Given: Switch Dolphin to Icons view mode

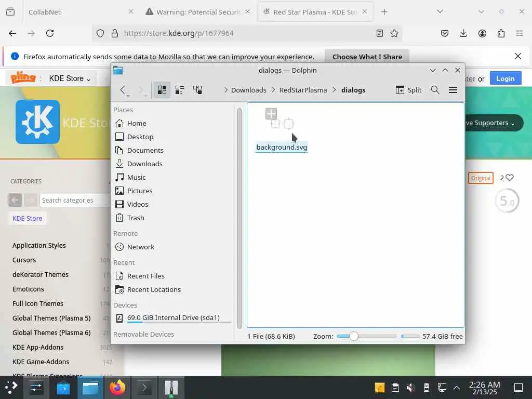Looking at the screenshot, I should click(162, 90).
